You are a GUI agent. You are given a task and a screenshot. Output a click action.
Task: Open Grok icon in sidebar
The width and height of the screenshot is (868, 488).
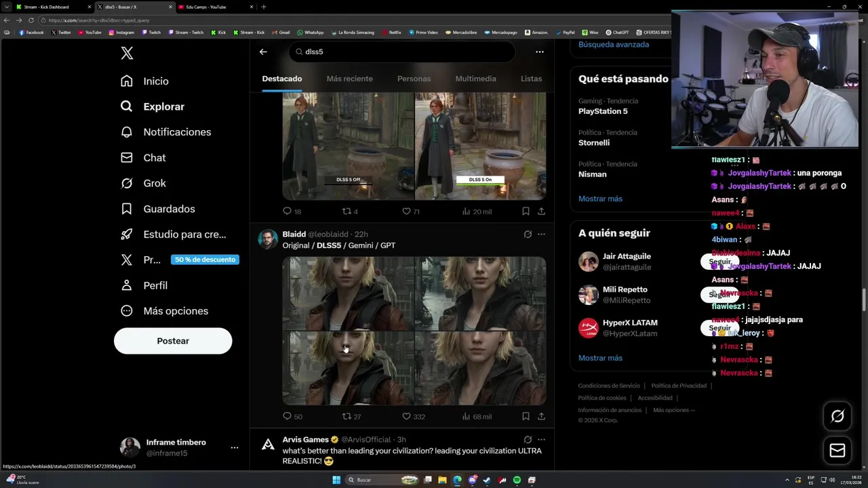[x=127, y=183]
